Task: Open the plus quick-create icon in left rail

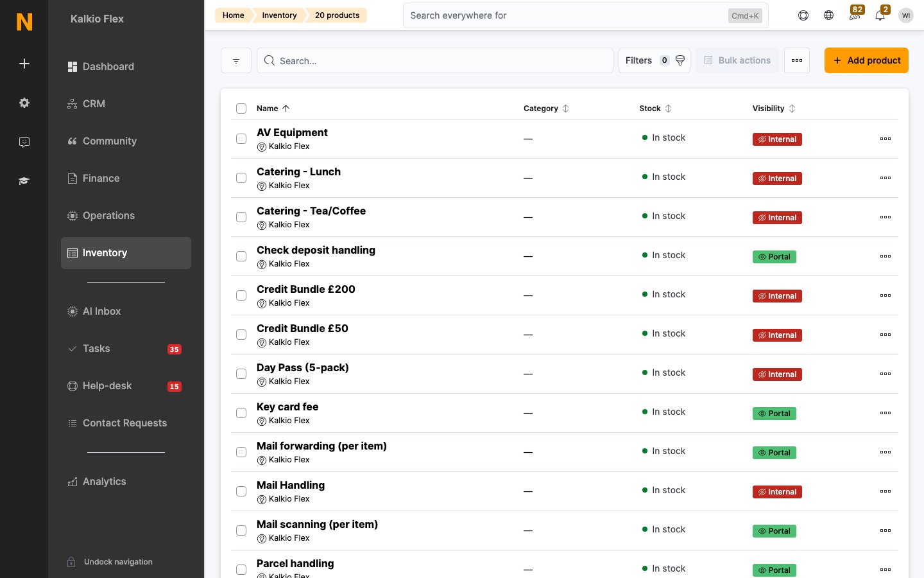Action: [x=24, y=64]
